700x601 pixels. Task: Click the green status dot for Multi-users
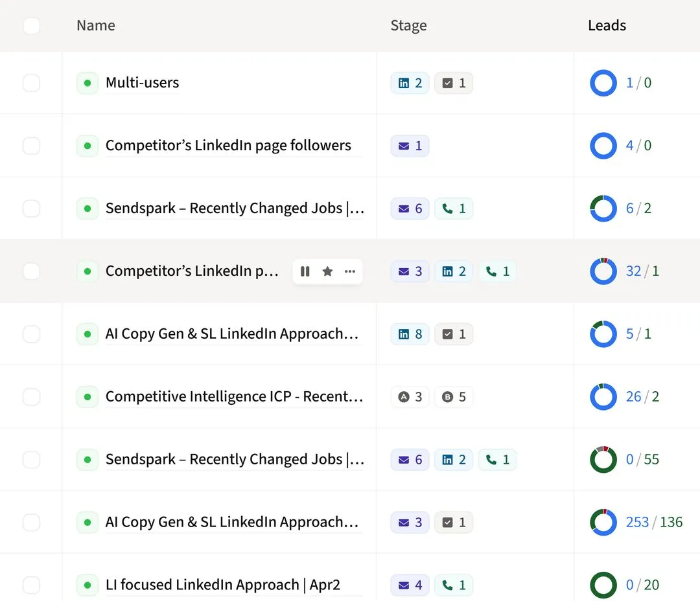[87, 83]
